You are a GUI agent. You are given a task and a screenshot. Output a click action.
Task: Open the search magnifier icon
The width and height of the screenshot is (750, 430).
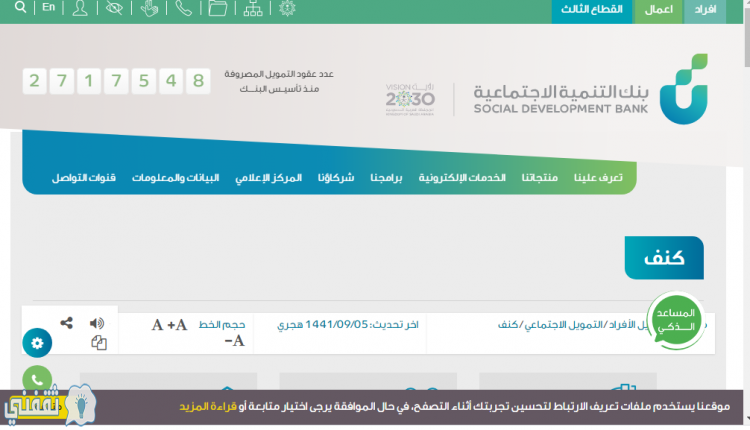point(20,7)
